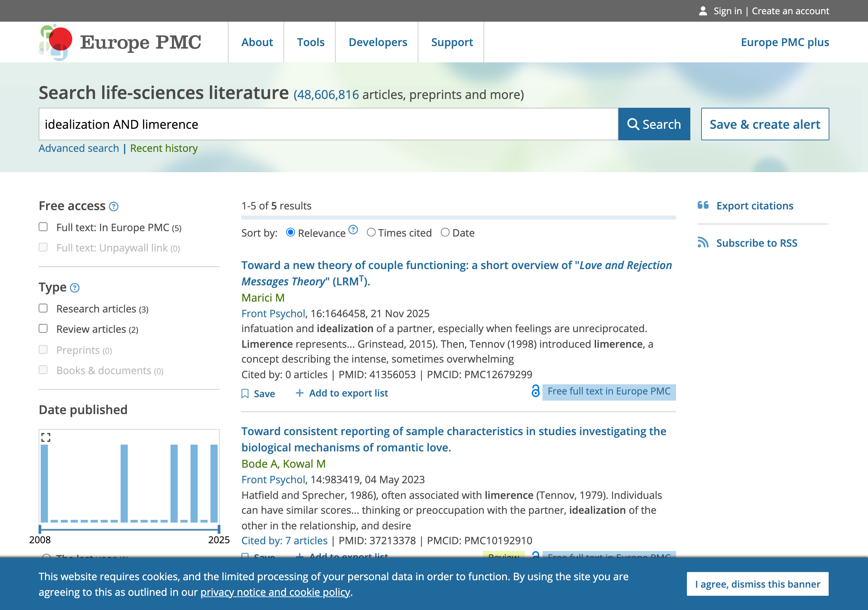Viewport: 868px width, 610px height.
Task: Click the 2025 bar in date histogram
Action: coord(214,483)
